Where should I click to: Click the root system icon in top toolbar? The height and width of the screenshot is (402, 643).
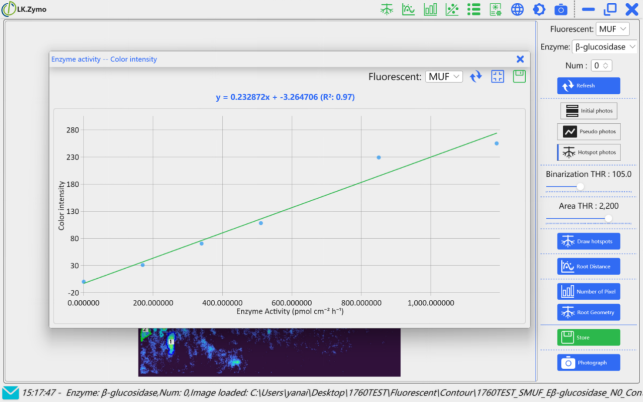point(387,9)
